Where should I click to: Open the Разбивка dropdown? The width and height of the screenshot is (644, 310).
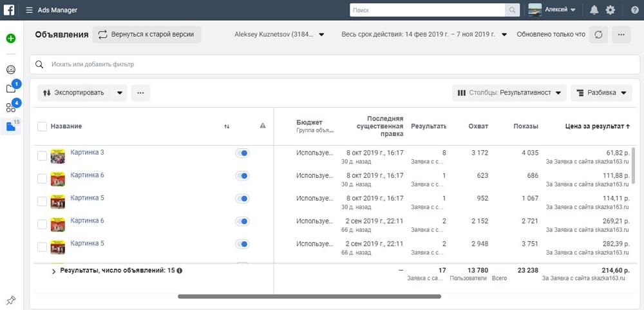(x=601, y=93)
